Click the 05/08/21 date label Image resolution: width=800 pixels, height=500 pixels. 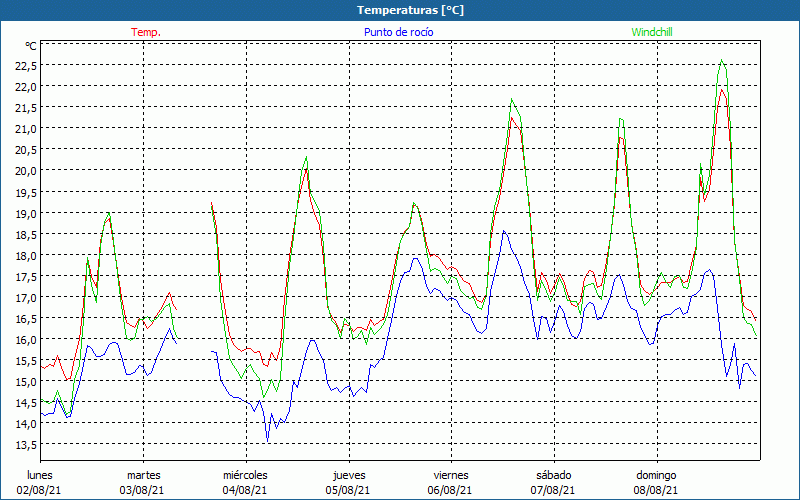point(348,490)
